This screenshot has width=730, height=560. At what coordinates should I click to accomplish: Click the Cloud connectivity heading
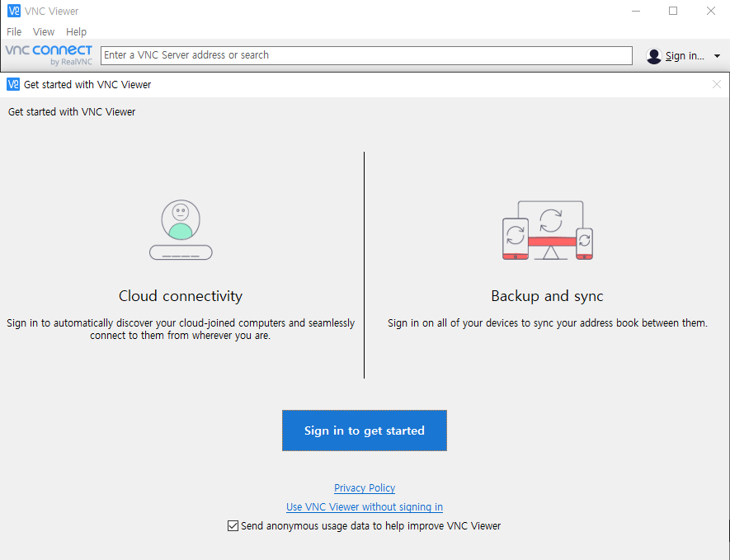pos(181,296)
